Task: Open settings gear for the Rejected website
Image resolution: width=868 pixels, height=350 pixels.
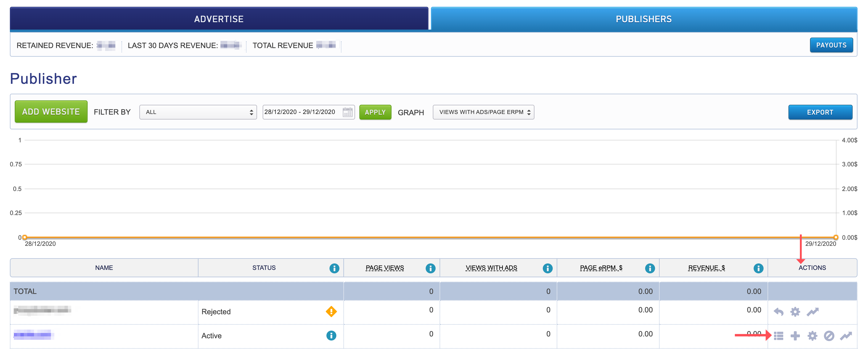Action: (x=795, y=311)
